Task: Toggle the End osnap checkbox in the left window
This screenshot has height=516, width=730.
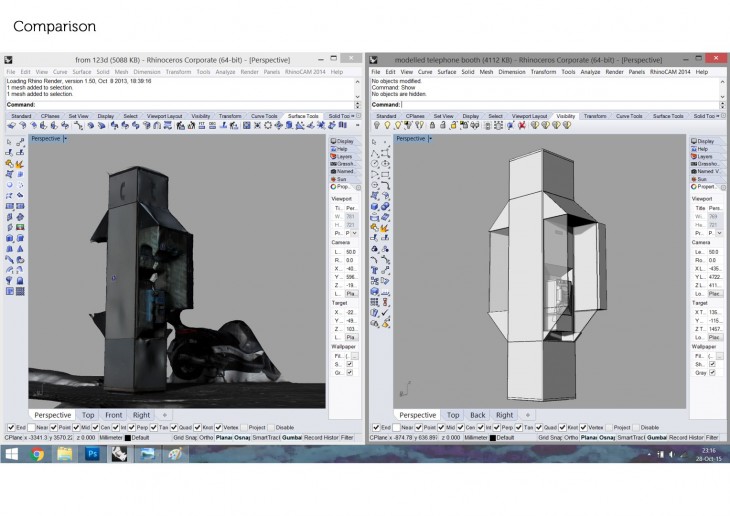Action: point(9,428)
